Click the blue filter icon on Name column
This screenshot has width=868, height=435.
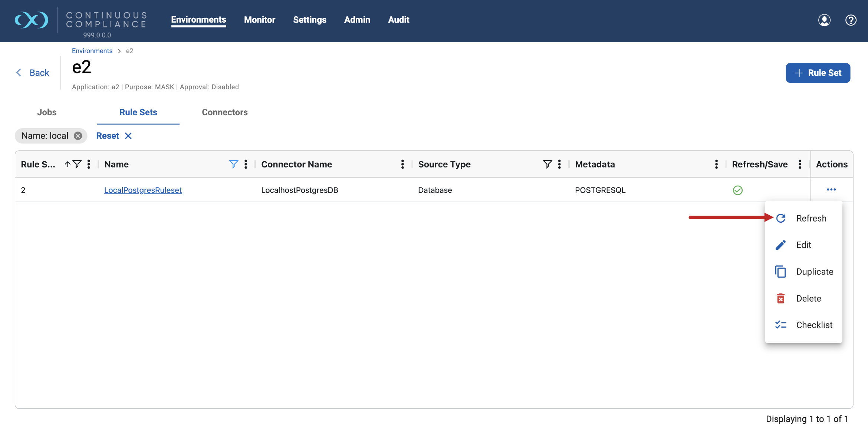pyautogui.click(x=233, y=164)
